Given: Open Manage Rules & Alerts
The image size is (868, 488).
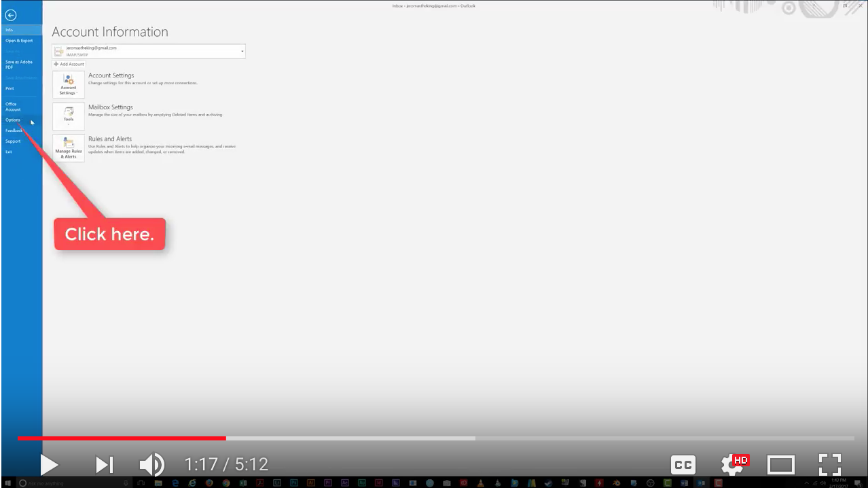Looking at the screenshot, I should coord(69,148).
